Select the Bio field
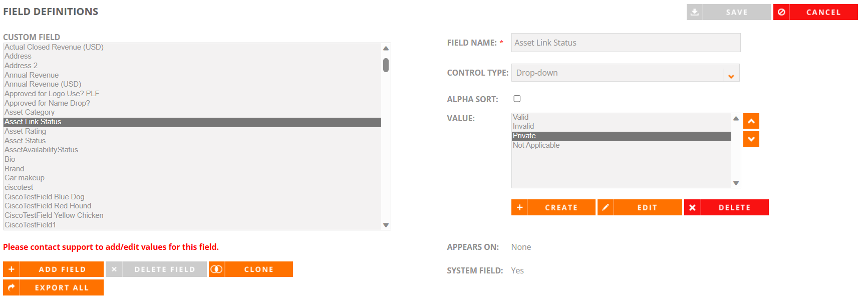This screenshot has height=302, width=868. tap(192, 159)
